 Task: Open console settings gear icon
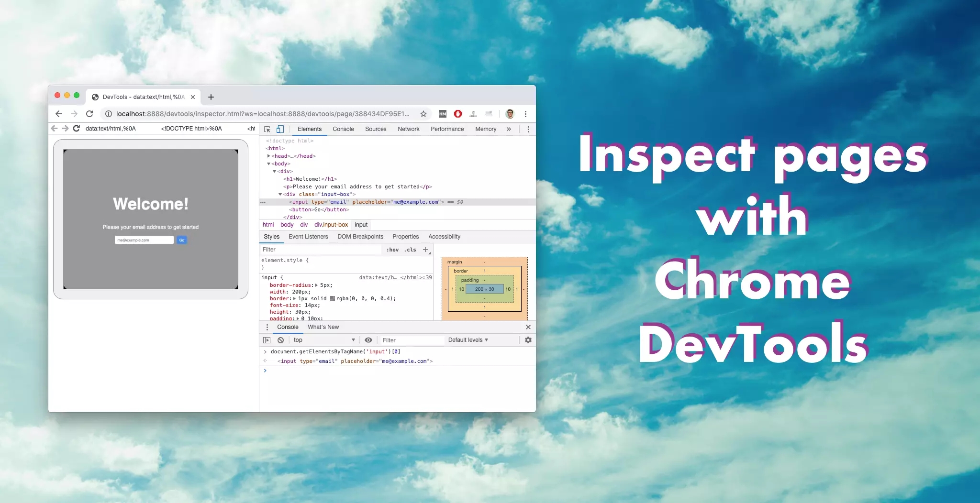pyautogui.click(x=528, y=340)
